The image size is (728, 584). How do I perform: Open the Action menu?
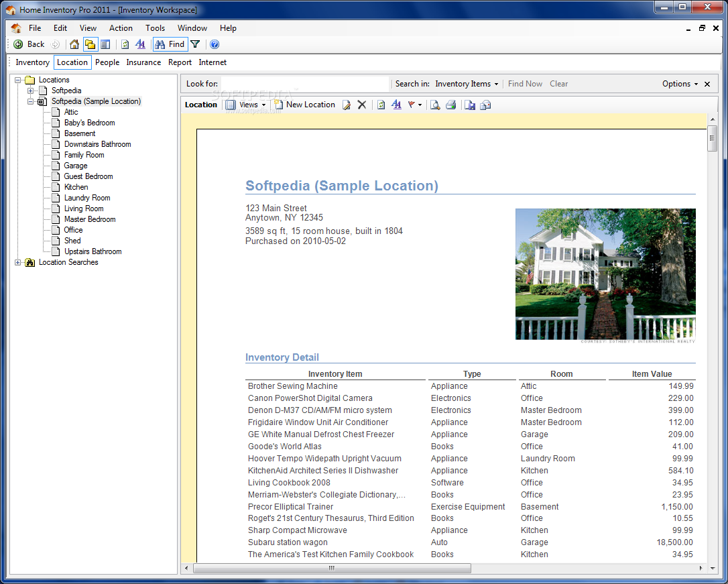tap(121, 28)
